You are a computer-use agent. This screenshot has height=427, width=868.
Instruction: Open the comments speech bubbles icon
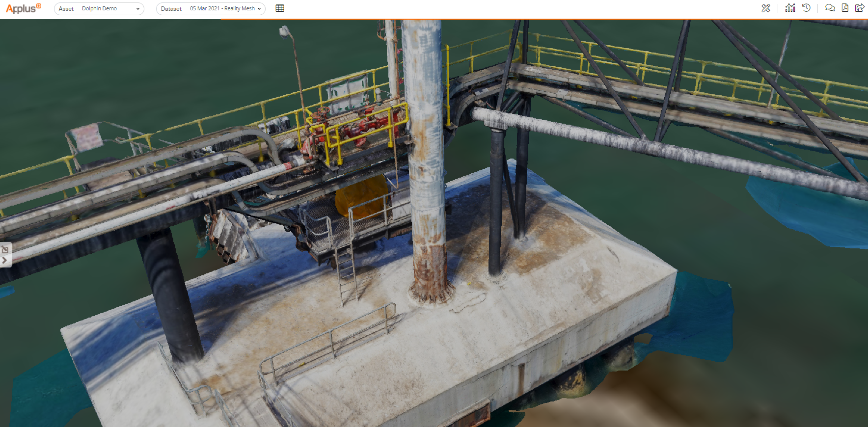coord(830,8)
